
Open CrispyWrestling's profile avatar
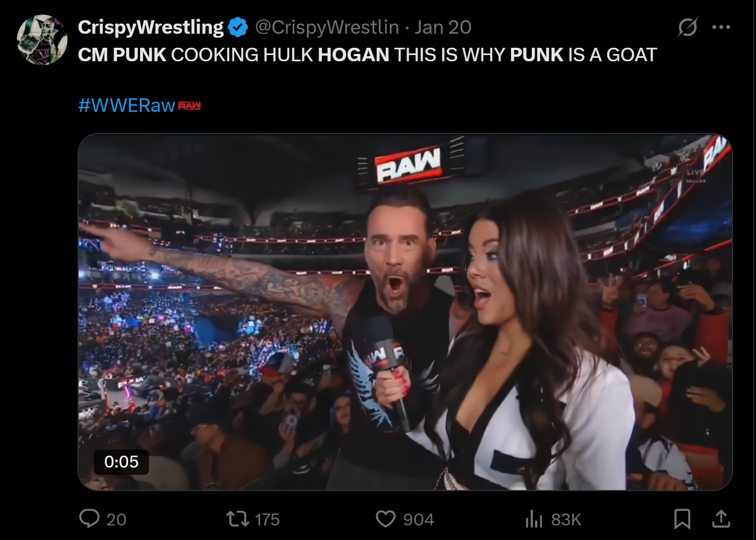[42, 40]
